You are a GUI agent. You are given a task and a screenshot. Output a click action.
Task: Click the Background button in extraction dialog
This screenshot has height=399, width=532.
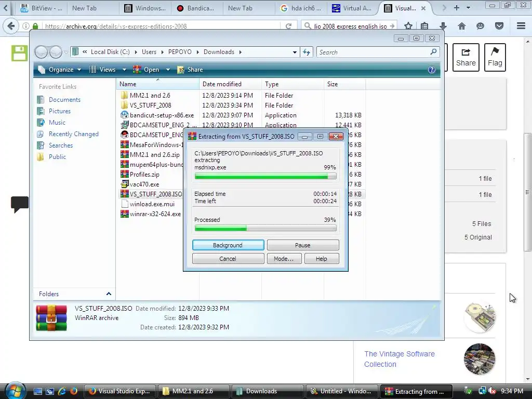click(x=228, y=245)
